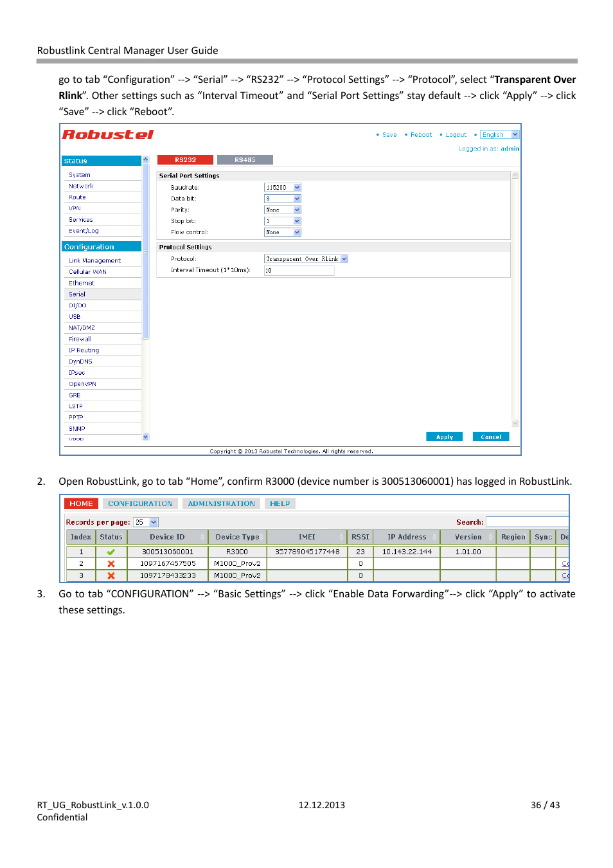
Task: Click IP address 10.143.22.144 cell
Action: (x=407, y=552)
